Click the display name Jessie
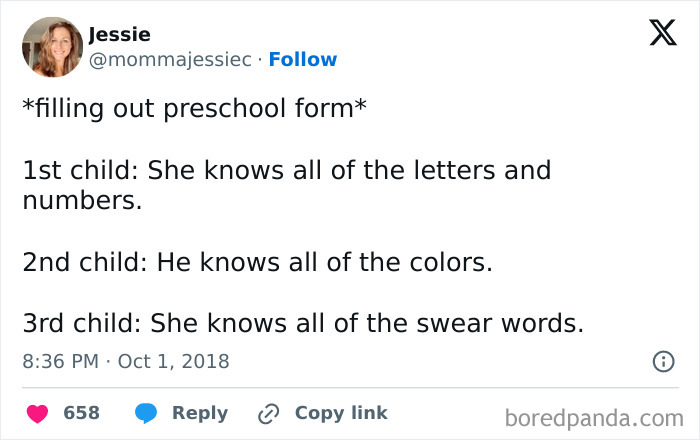Image resolution: width=700 pixels, height=440 pixels. click(x=119, y=35)
